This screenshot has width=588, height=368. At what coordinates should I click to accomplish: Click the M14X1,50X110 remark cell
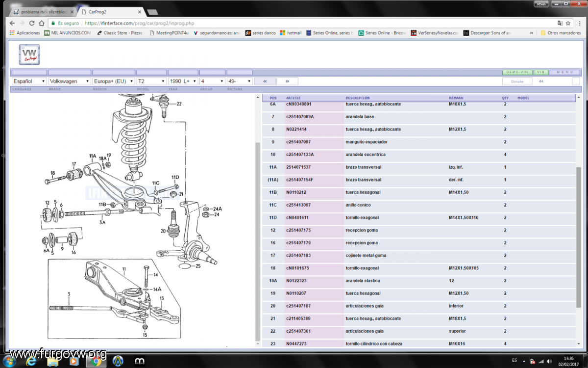click(x=464, y=217)
